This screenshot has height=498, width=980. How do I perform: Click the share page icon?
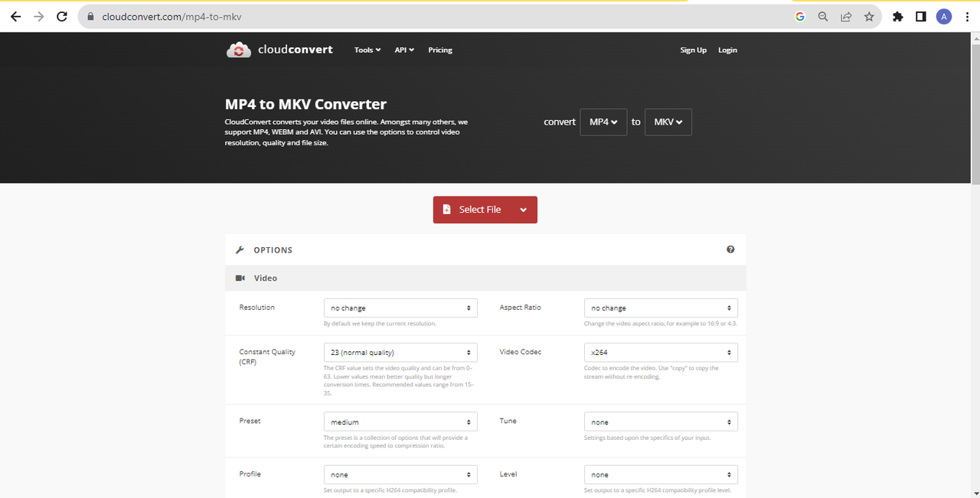click(x=846, y=16)
